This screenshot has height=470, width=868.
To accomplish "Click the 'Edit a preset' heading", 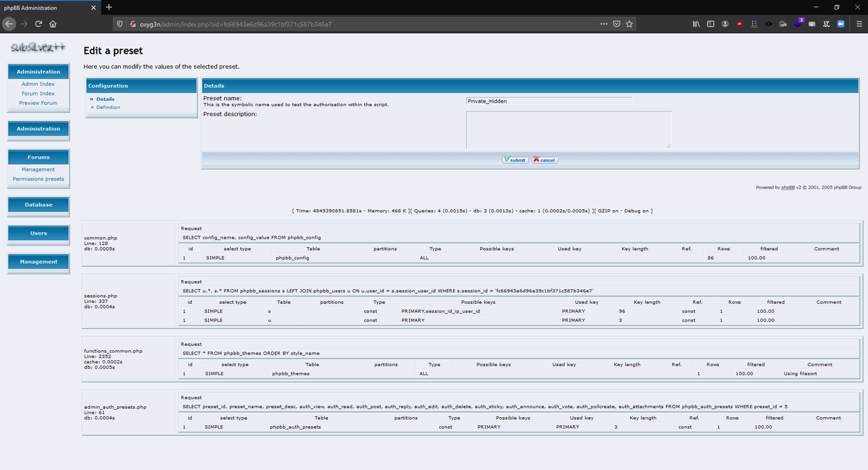I will click(113, 51).
